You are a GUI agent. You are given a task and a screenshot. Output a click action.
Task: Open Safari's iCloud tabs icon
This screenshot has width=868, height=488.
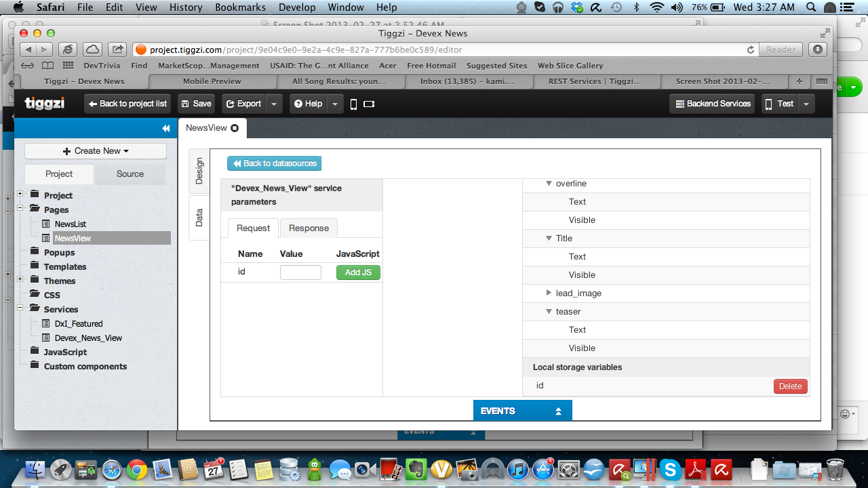92,49
